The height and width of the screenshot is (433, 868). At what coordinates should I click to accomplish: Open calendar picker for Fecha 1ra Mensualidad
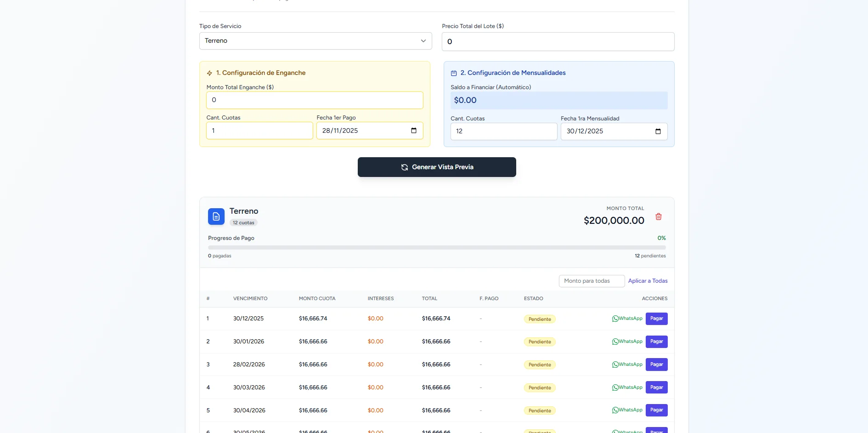(x=658, y=131)
